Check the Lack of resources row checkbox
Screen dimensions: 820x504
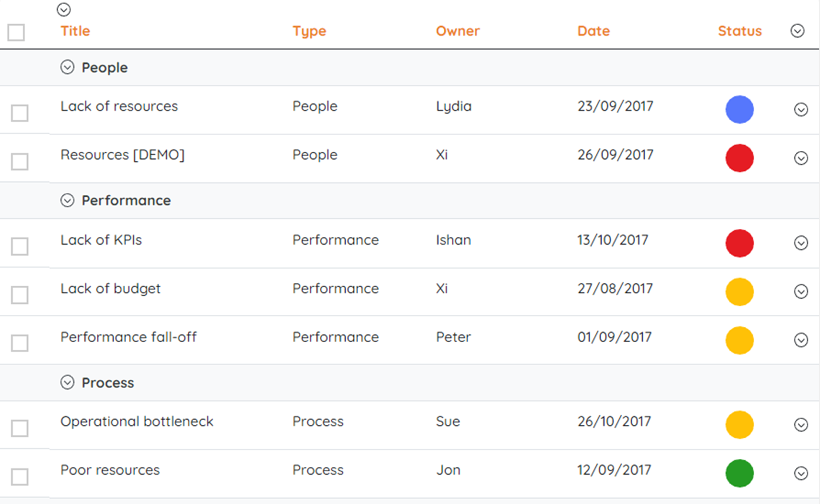[x=20, y=113]
